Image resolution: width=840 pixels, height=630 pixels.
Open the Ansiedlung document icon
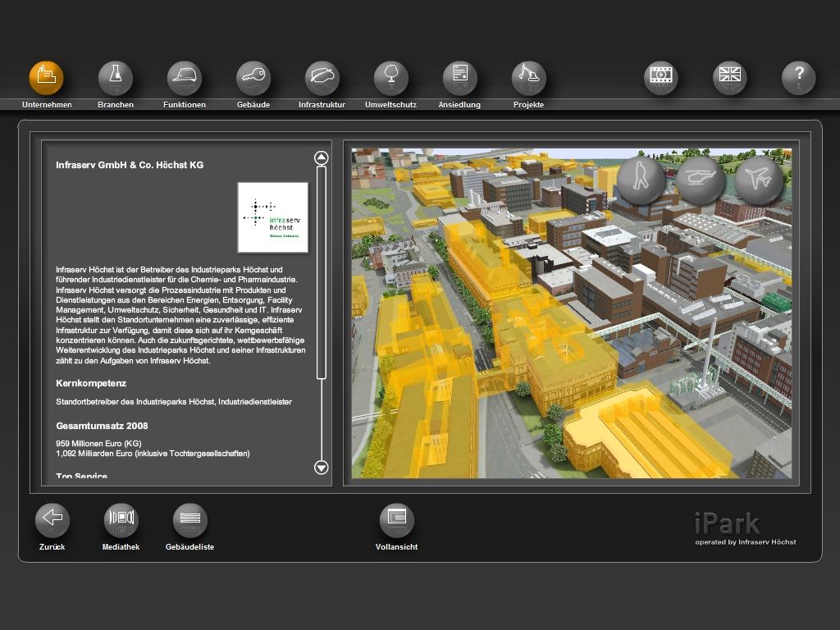tap(459, 78)
